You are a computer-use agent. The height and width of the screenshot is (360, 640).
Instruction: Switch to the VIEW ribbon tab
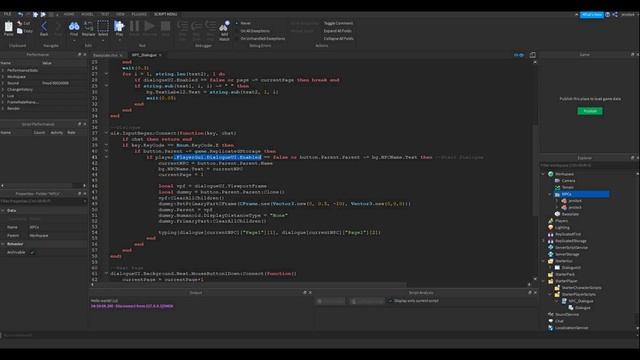120,14
